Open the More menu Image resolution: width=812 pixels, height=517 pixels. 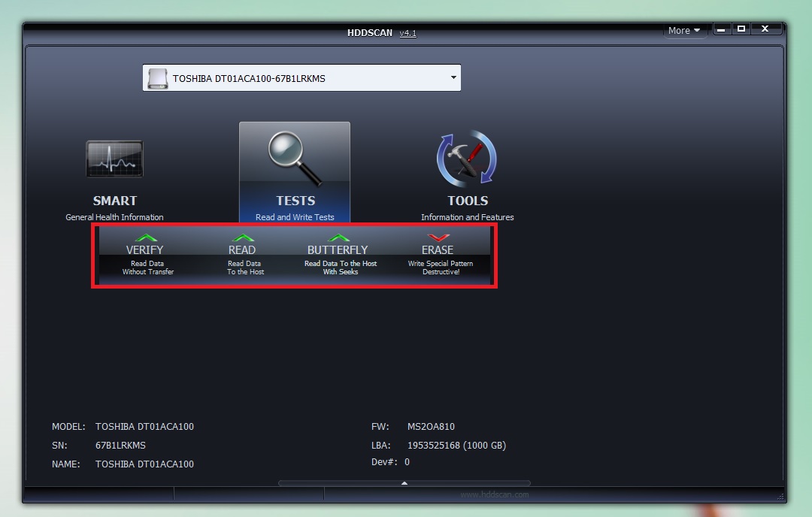point(683,31)
